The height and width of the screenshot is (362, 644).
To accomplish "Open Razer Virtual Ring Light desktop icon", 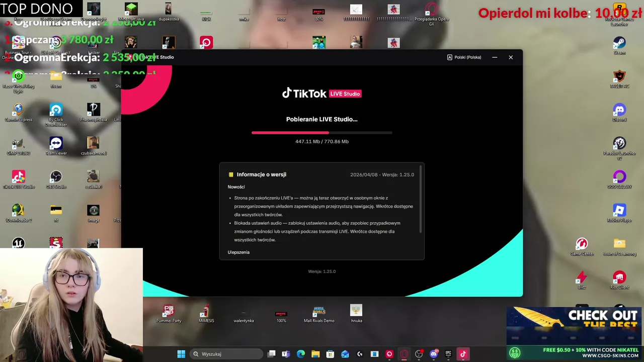I will point(18,81).
